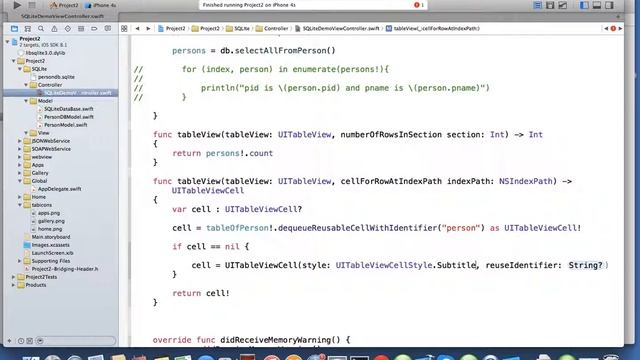
Task: Open PersonModel.swift file
Action: pos(65,125)
